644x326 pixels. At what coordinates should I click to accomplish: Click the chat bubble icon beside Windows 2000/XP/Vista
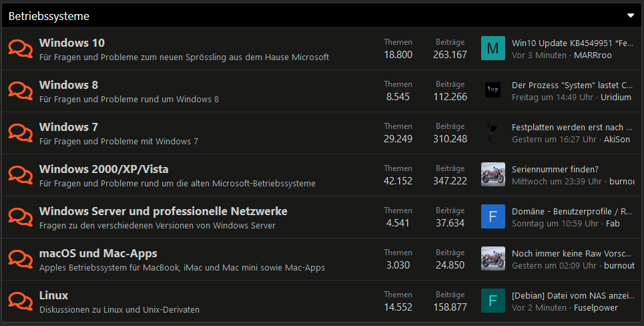(x=21, y=175)
